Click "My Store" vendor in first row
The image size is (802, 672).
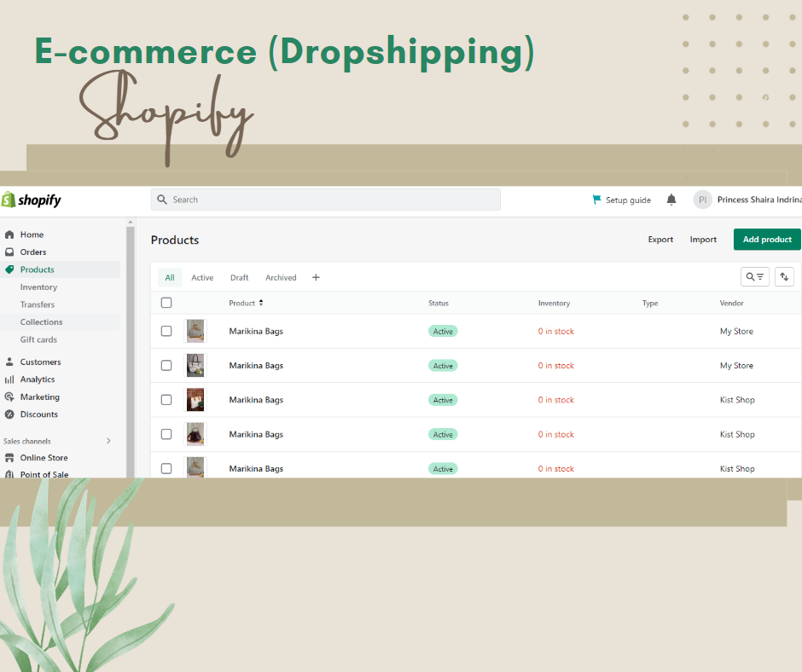click(x=736, y=332)
